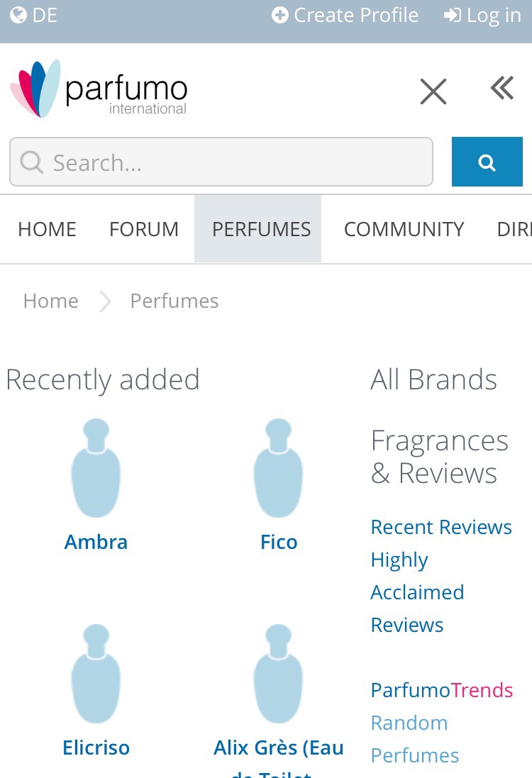Image resolution: width=532 pixels, height=778 pixels.
Task: Select the PERFUMES tab
Action: (x=261, y=229)
